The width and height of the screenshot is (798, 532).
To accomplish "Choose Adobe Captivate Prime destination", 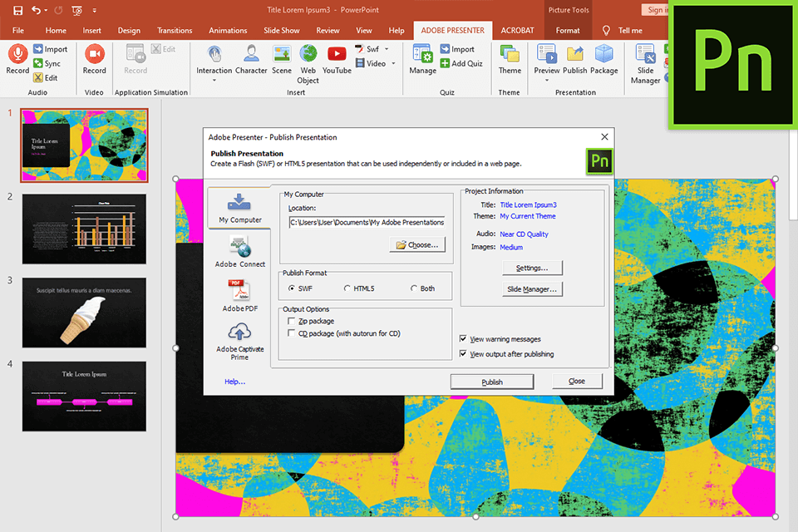I will [x=239, y=342].
